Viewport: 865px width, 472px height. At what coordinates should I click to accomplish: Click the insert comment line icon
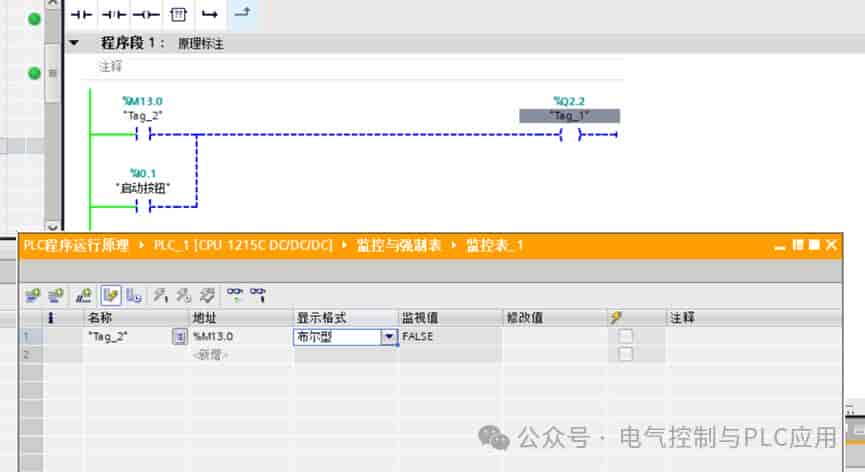pos(83,296)
